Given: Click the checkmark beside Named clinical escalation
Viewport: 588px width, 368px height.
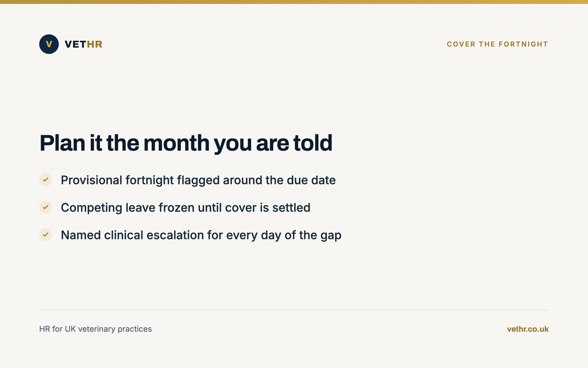Looking at the screenshot, I should (45, 234).
